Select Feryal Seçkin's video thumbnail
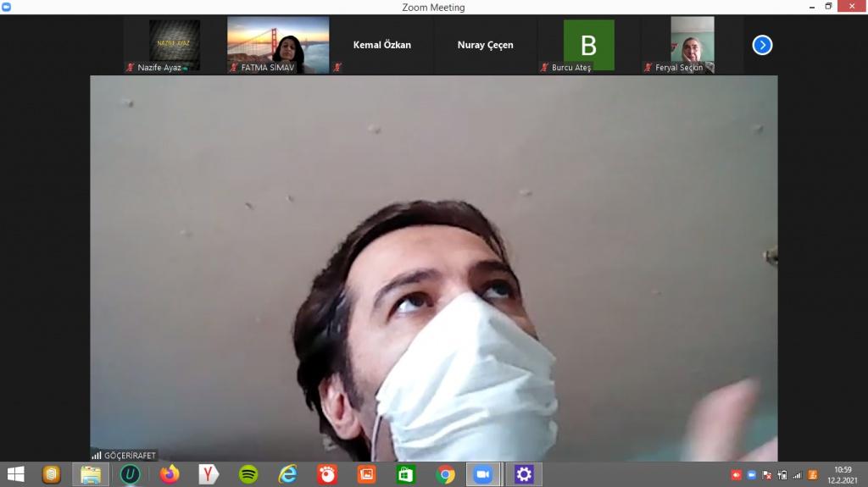 [x=692, y=45]
